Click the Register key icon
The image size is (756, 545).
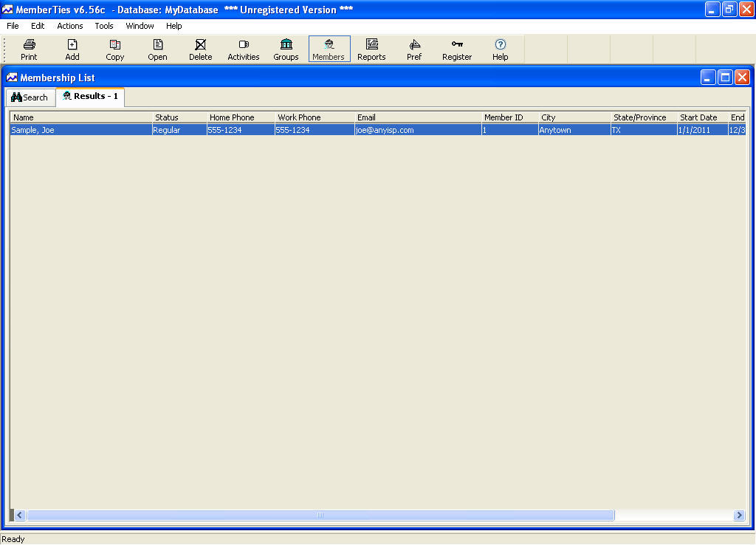pos(457,49)
